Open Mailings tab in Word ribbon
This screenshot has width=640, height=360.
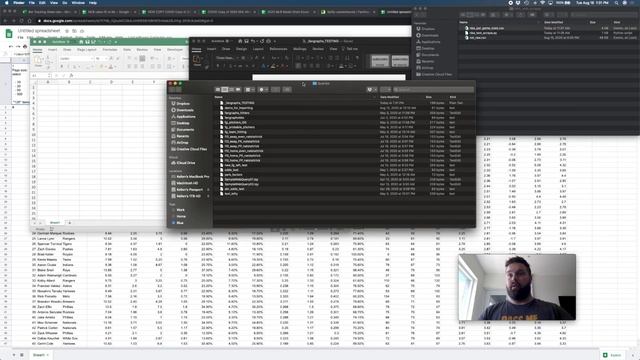pos(300,49)
